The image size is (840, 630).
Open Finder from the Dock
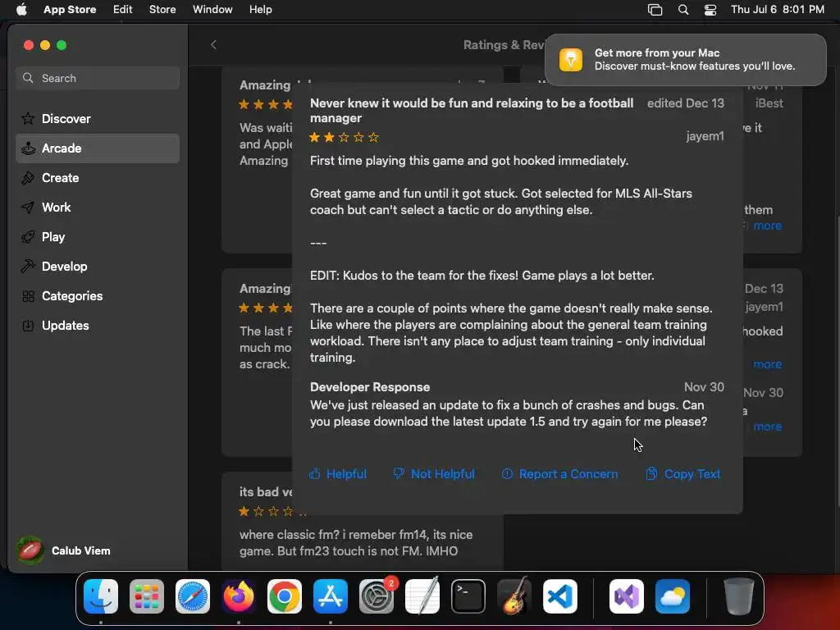pyautogui.click(x=101, y=596)
